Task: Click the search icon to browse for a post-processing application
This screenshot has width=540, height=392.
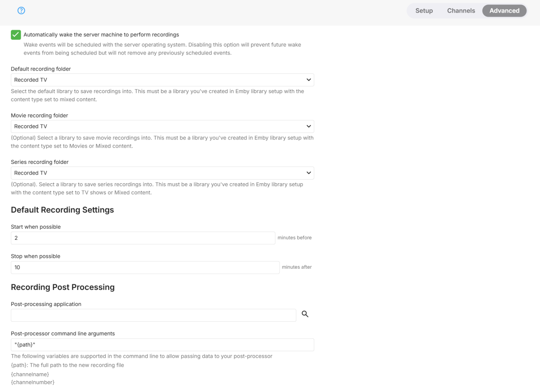Action: (305, 315)
